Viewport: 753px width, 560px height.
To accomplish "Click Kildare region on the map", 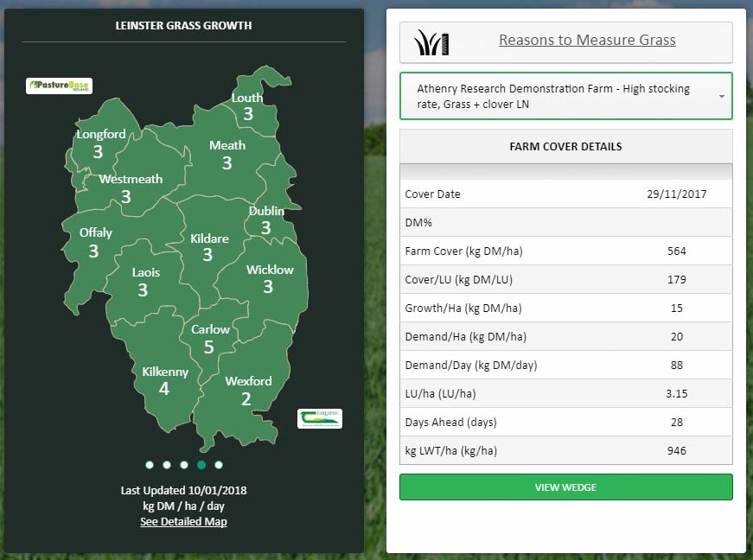I will pyautogui.click(x=208, y=246).
